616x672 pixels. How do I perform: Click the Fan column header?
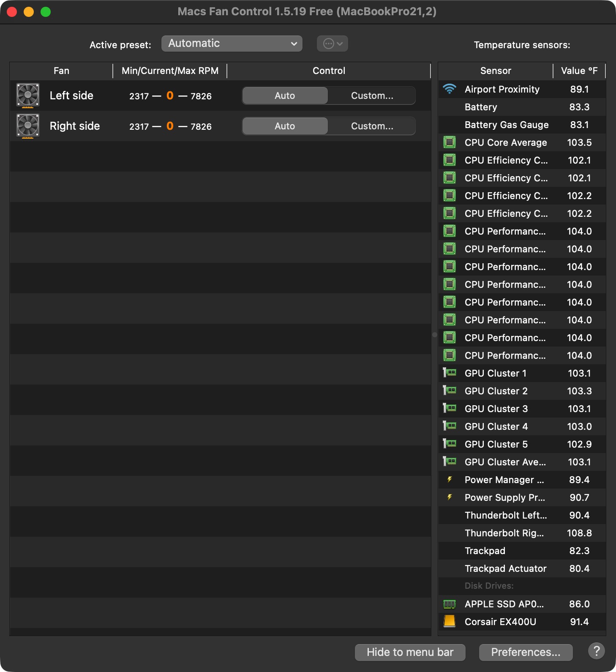[61, 71]
